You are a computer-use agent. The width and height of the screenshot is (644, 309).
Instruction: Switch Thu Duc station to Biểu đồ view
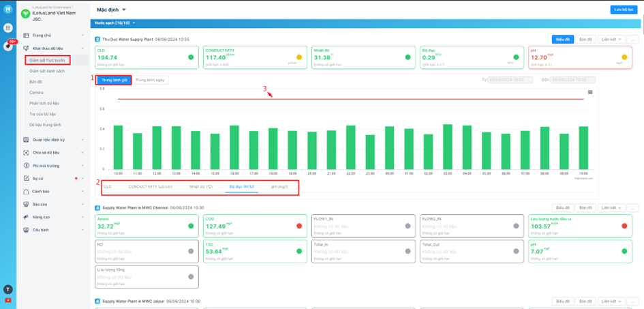[x=562, y=40]
